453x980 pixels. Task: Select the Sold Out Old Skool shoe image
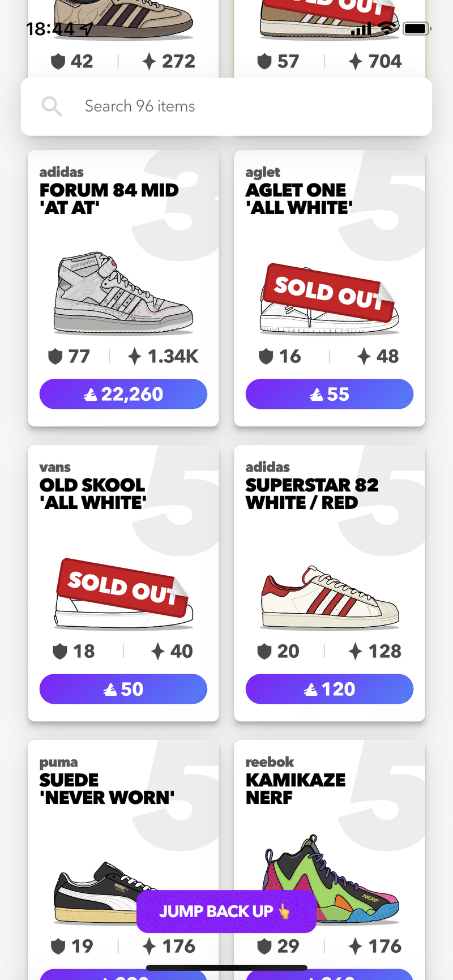pyautogui.click(x=123, y=593)
